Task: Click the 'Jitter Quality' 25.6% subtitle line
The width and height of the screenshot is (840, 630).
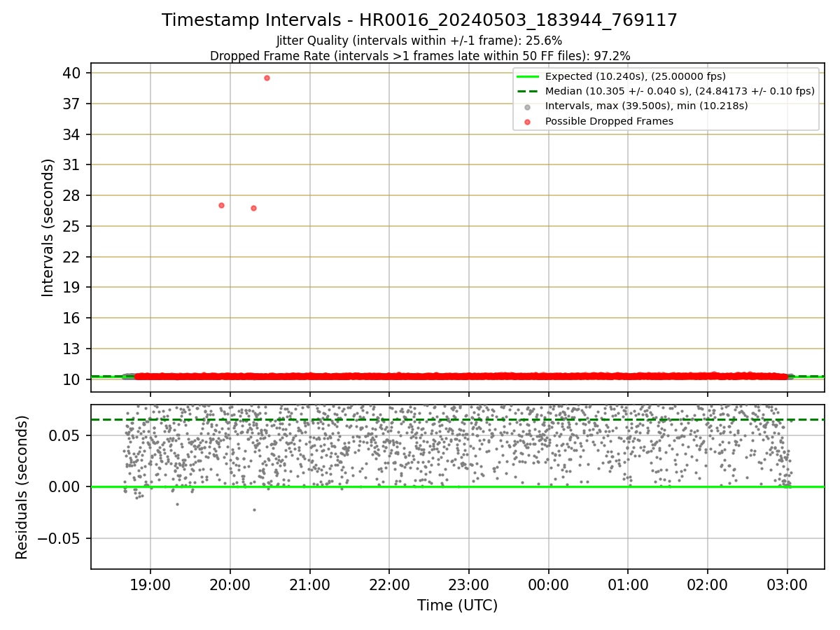Action: pyautogui.click(x=419, y=41)
